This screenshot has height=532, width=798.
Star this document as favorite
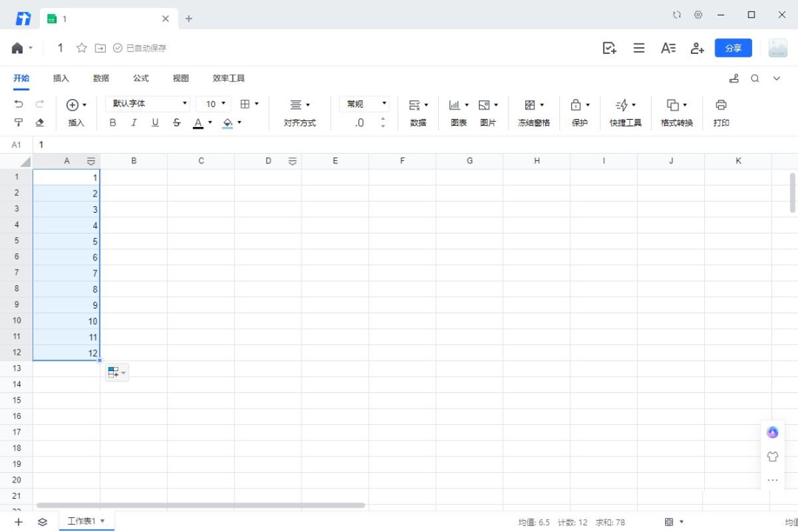pos(82,48)
